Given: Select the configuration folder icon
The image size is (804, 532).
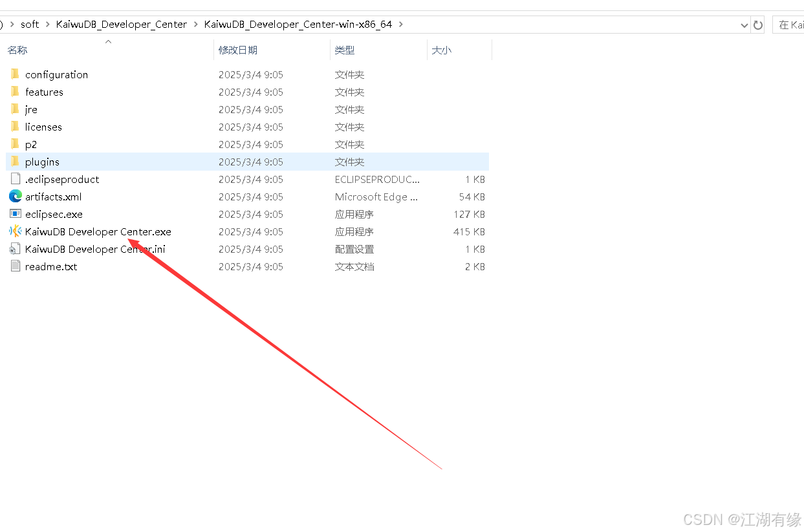Looking at the screenshot, I should coord(16,74).
